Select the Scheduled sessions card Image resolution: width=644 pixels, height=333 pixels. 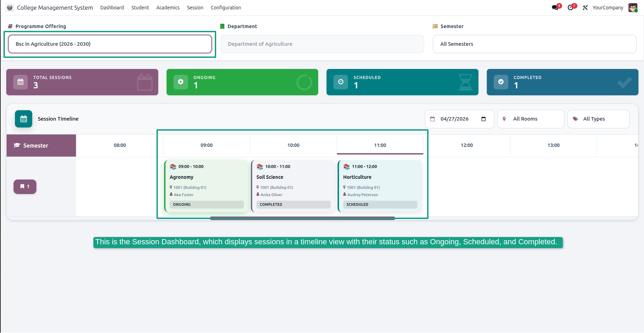tap(402, 82)
